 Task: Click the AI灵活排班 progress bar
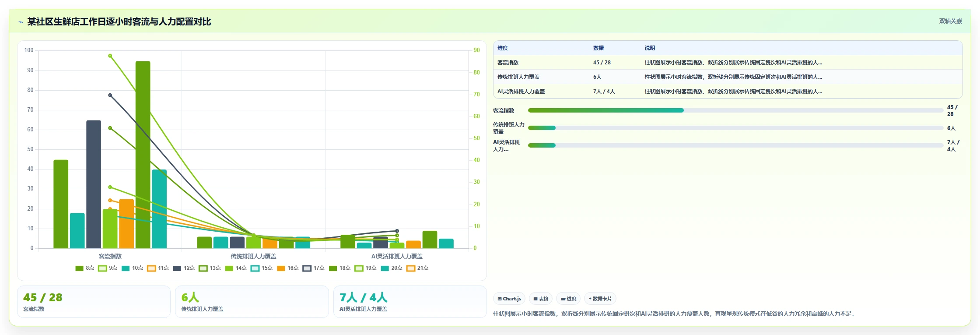click(x=735, y=145)
